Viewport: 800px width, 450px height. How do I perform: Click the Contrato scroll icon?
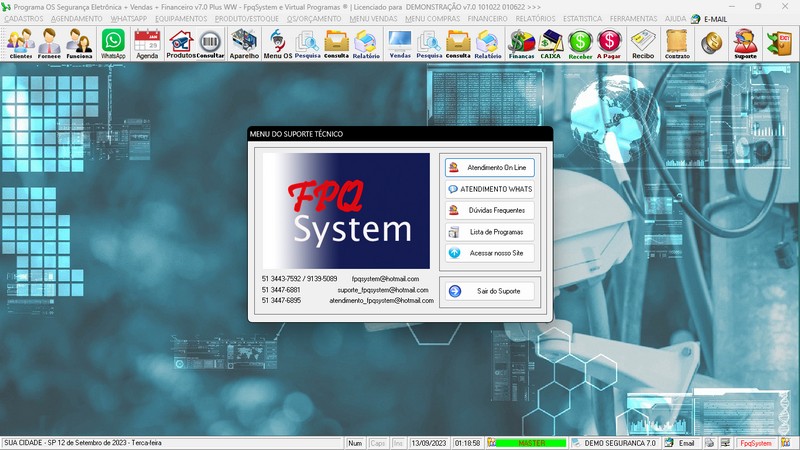677,43
